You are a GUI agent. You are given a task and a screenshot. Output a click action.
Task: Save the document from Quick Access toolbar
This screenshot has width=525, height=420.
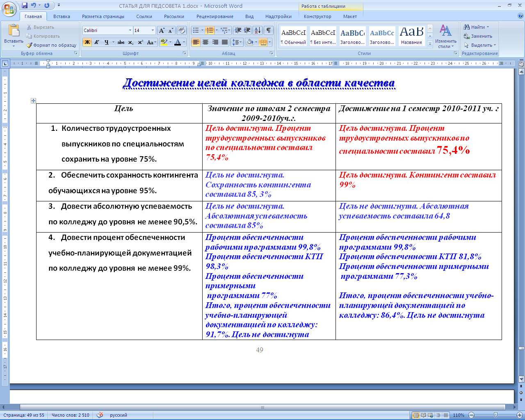25,6
